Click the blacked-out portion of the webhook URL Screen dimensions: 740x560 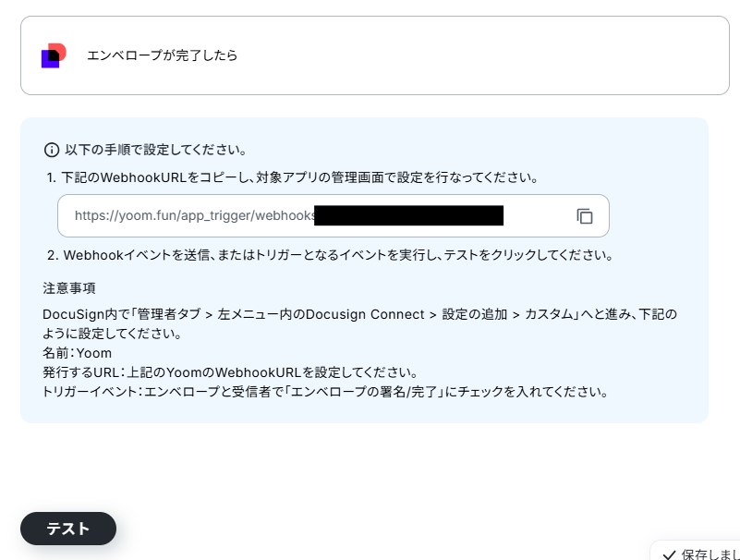(x=408, y=215)
